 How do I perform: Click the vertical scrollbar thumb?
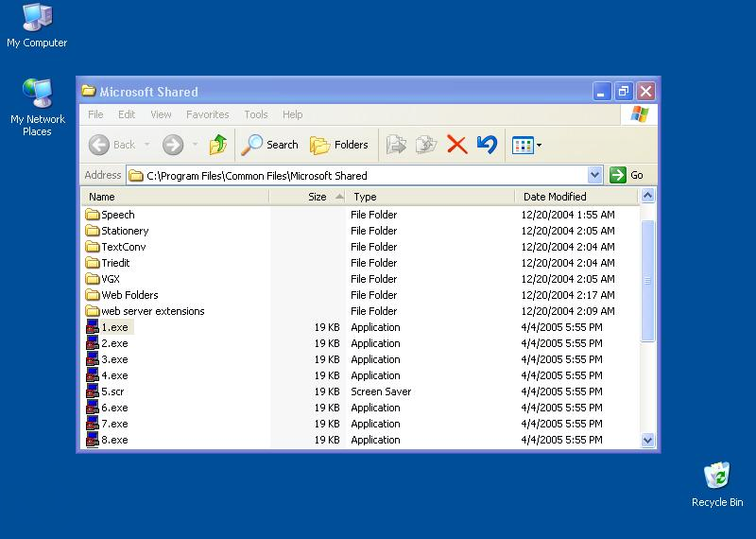click(647, 280)
